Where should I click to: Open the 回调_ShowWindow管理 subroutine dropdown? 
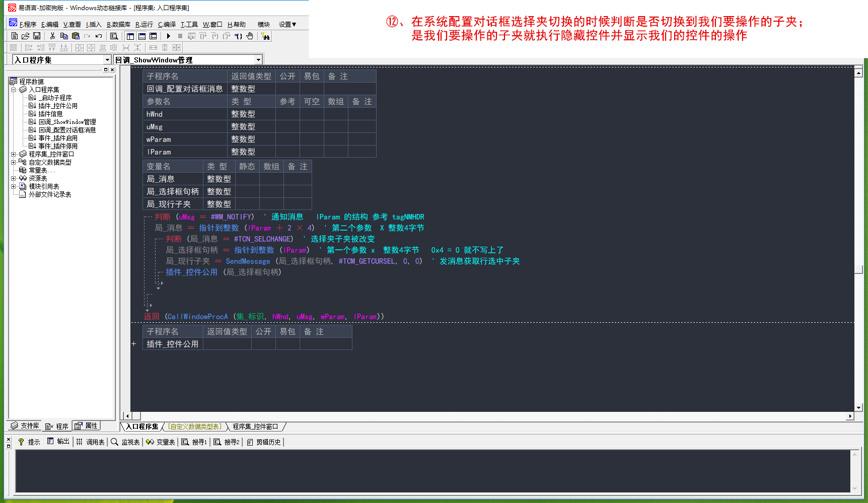coord(258,60)
